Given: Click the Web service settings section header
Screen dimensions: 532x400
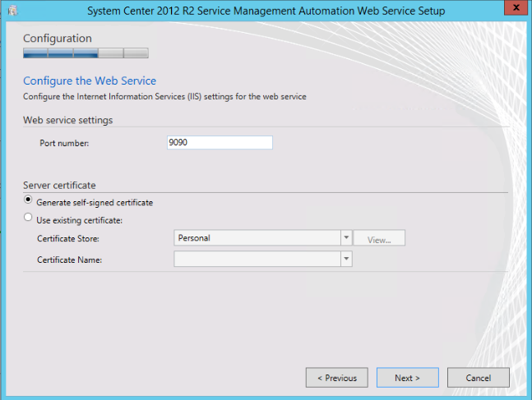Looking at the screenshot, I should [x=67, y=120].
